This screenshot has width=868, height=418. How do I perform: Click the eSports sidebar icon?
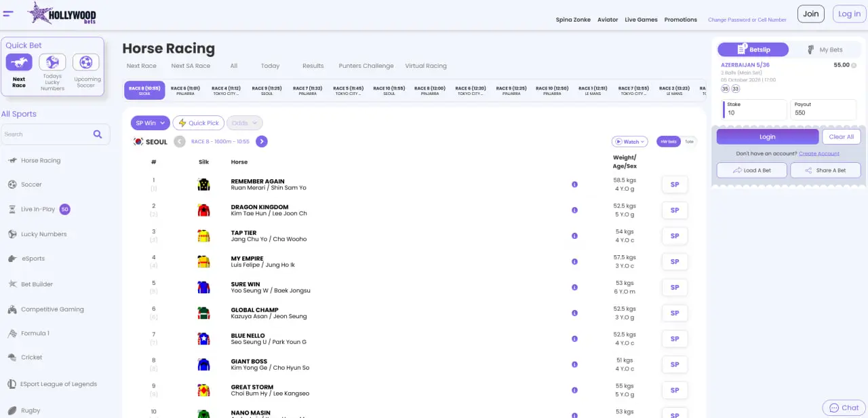coord(12,259)
